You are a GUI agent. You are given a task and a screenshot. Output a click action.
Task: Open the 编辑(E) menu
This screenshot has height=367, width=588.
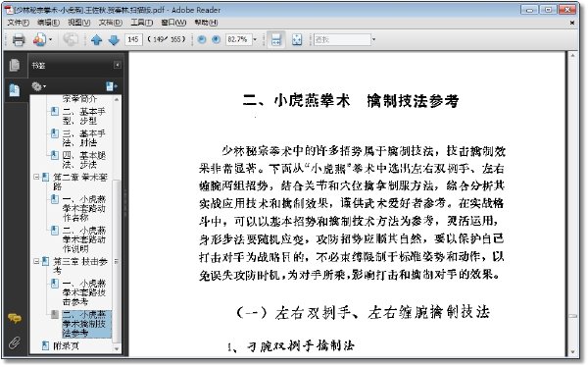(x=48, y=23)
